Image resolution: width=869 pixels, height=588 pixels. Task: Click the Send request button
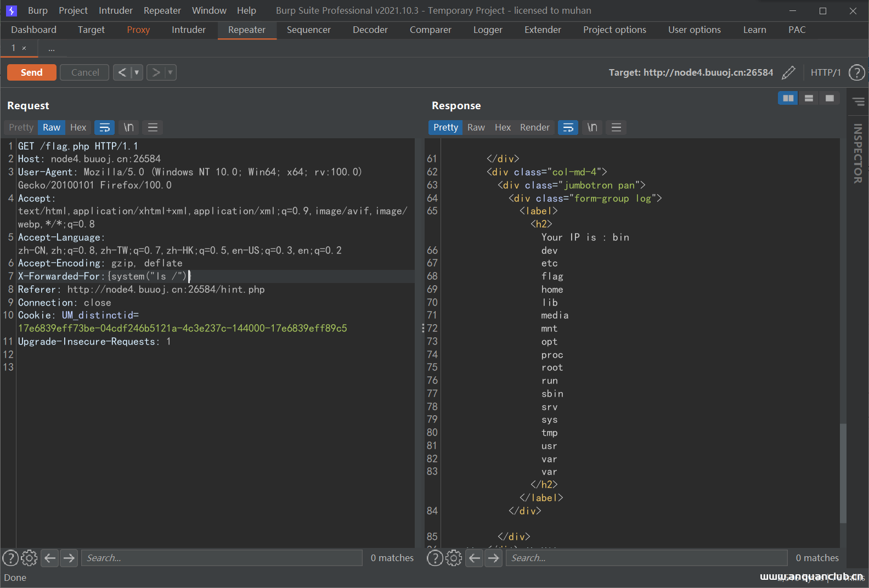point(31,72)
